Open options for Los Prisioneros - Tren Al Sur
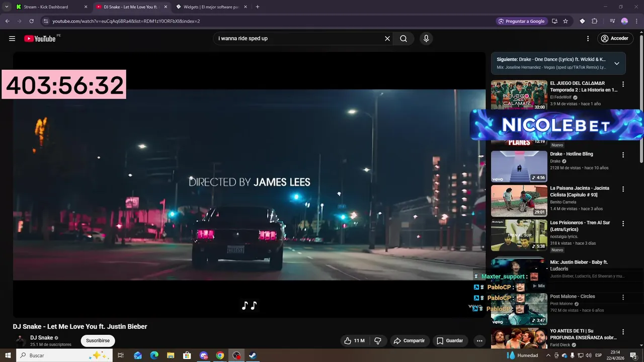The height and width of the screenshot is (362, 644). (623, 223)
